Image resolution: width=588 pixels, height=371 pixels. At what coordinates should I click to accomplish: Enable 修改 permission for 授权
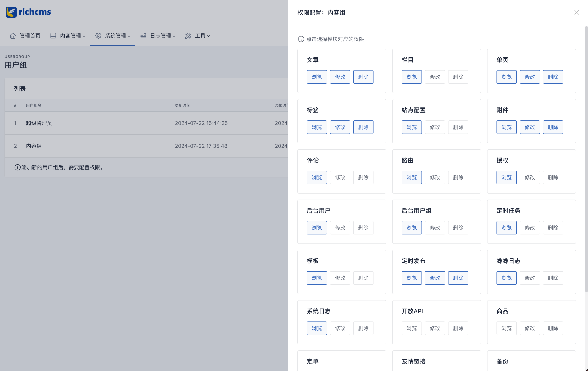pos(530,178)
